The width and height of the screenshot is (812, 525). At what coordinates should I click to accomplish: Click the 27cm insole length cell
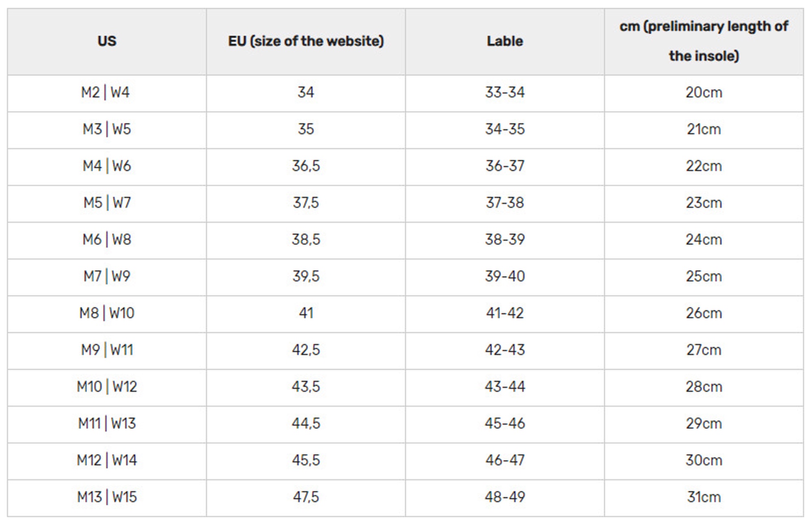pos(704,351)
